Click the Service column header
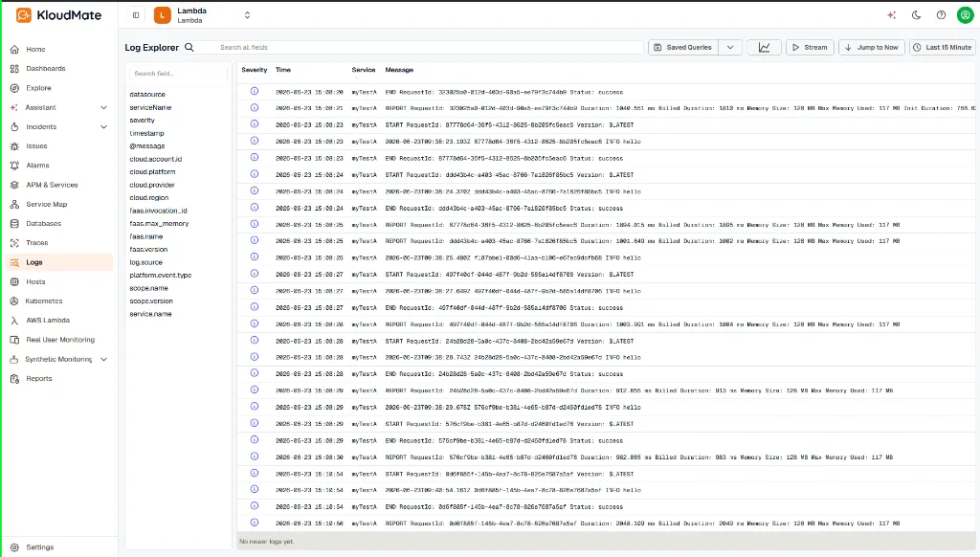 pyautogui.click(x=363, y=70)
